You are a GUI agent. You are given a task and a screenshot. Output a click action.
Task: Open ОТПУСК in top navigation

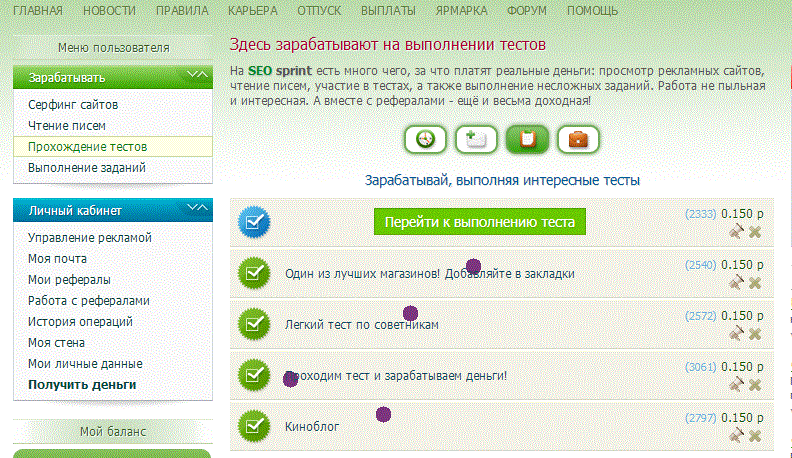tap(319, 11)
